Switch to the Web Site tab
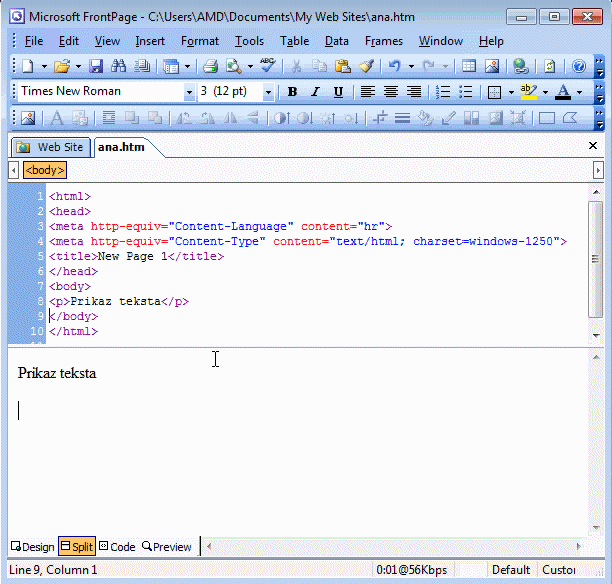612x584 pixels. tap(51, 147)
